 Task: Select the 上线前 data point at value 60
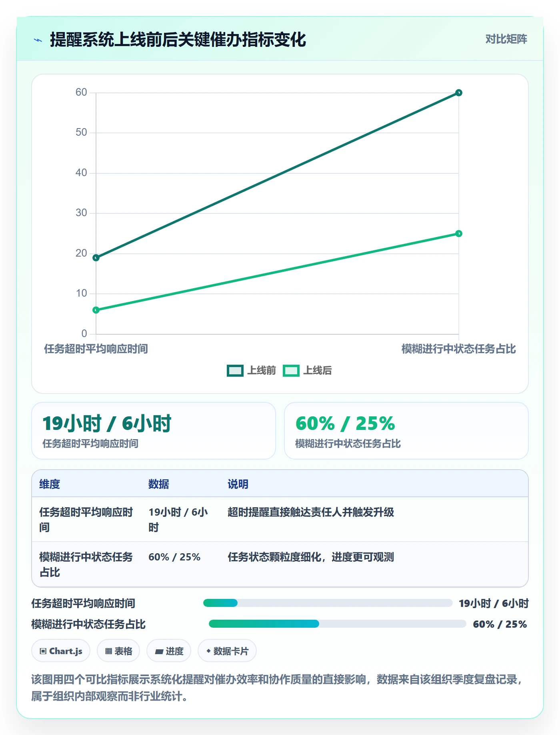459,93
